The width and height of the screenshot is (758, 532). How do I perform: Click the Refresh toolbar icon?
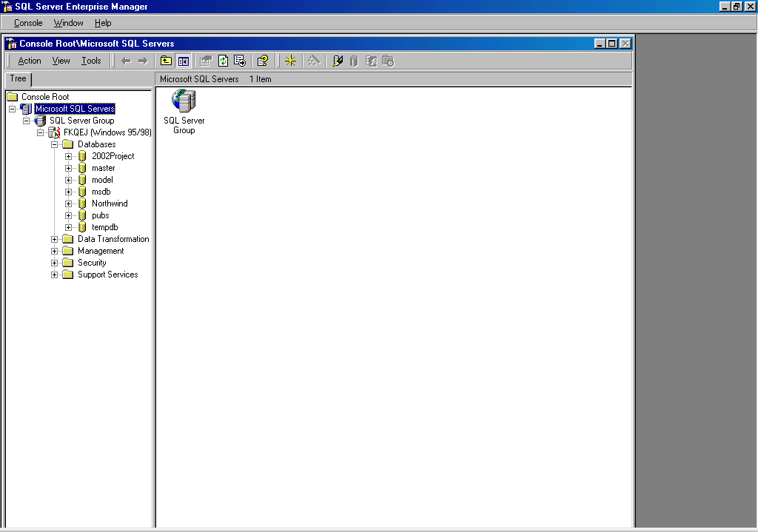tap(223, 61)
